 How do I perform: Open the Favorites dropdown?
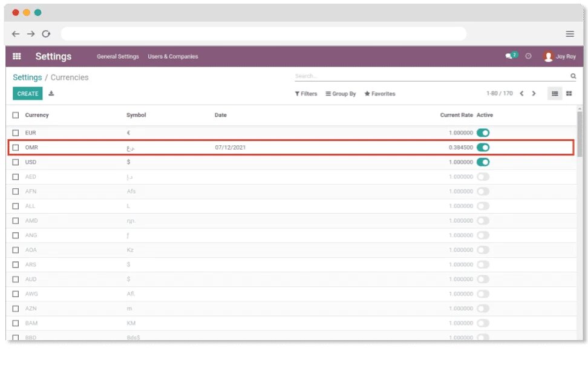pos(380,94)
